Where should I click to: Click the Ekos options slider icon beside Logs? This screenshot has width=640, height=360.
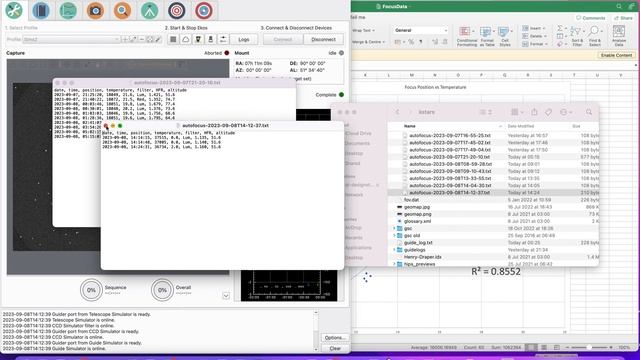point(223,40)
